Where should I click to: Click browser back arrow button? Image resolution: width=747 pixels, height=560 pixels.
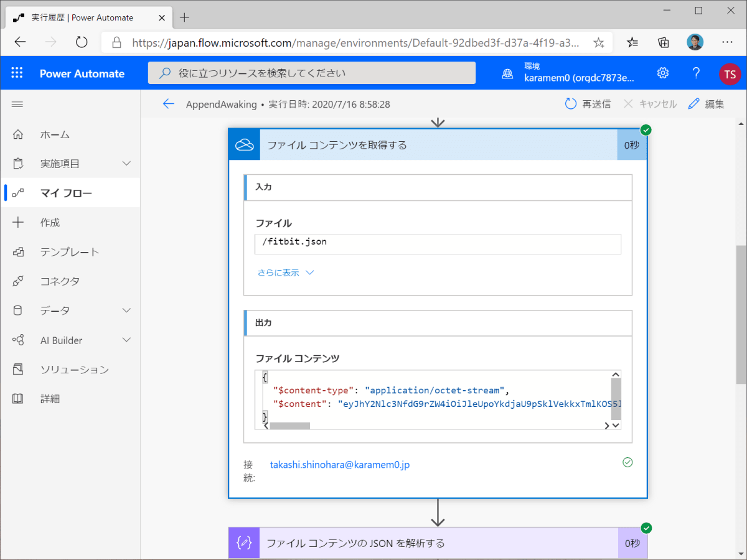20,42
